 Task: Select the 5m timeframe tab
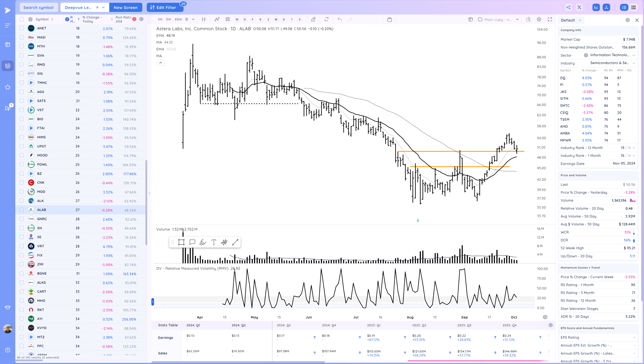coord(169,19)
